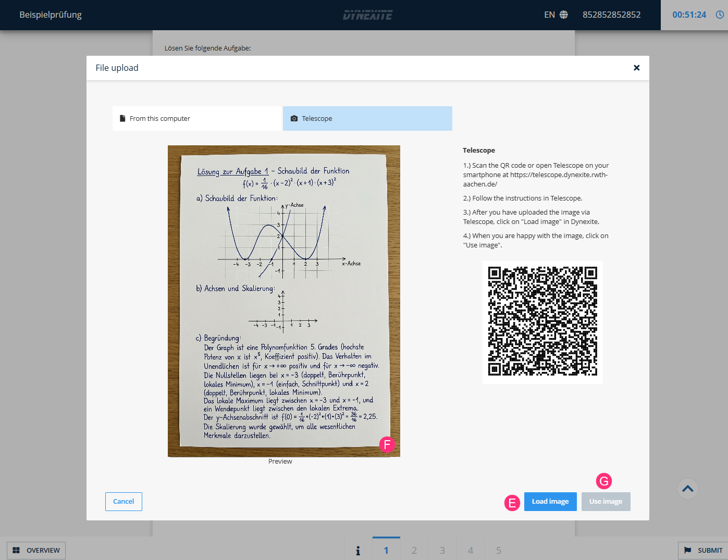Click the ID number 852852852852

pos(612,15)
